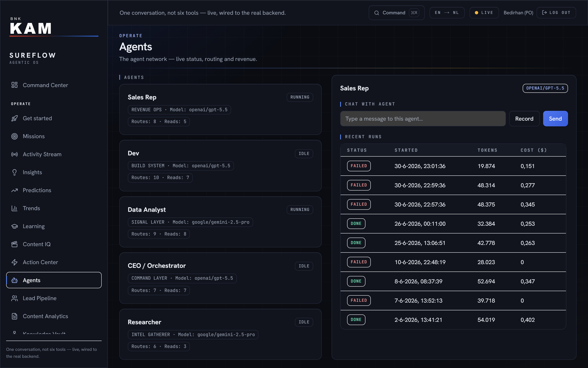This screenshot has height=368, width=588.
Task: Click the TOKENS column header
Action: coord(487,150)
